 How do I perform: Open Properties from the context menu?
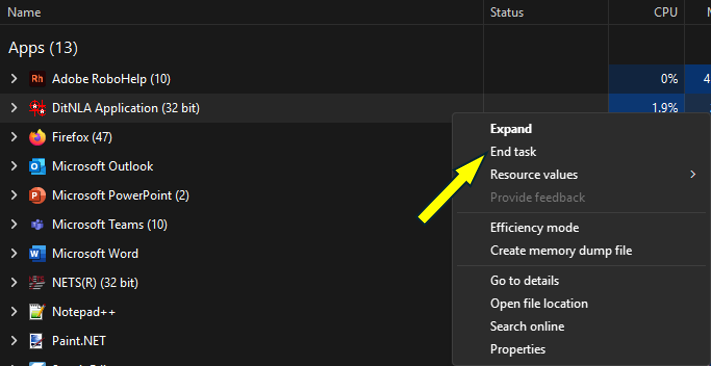pos(517,349)
